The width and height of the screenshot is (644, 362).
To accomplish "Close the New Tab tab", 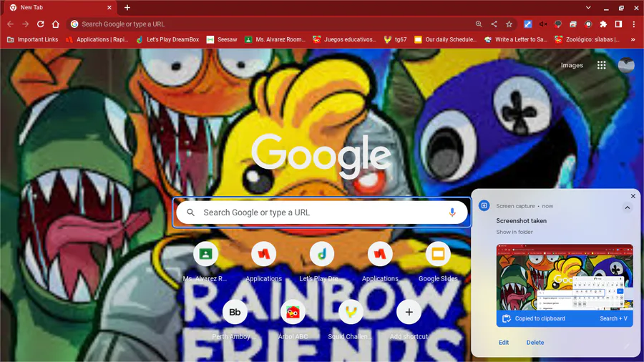I will tap(109, 7).
